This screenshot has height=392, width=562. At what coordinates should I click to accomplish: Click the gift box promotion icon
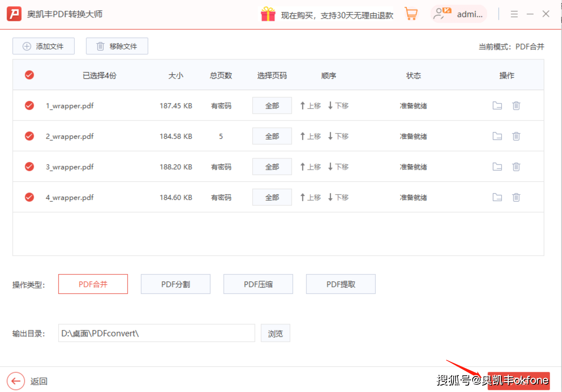(x=268, y=14)
